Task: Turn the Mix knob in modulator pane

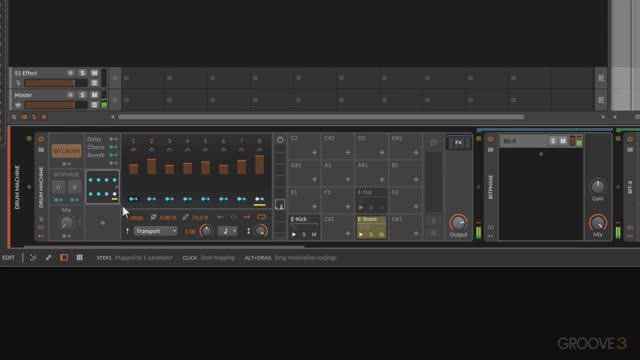Action: pos(66,222)
